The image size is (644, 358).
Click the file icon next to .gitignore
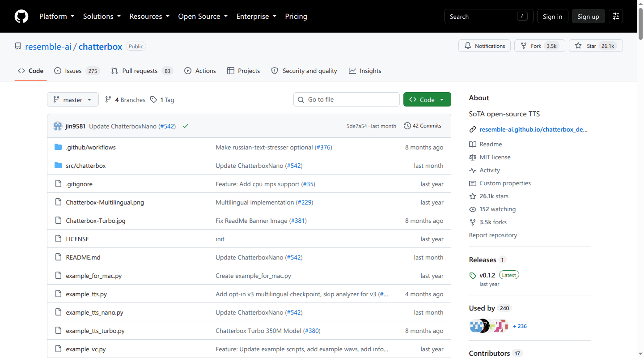tap(58, 184)
